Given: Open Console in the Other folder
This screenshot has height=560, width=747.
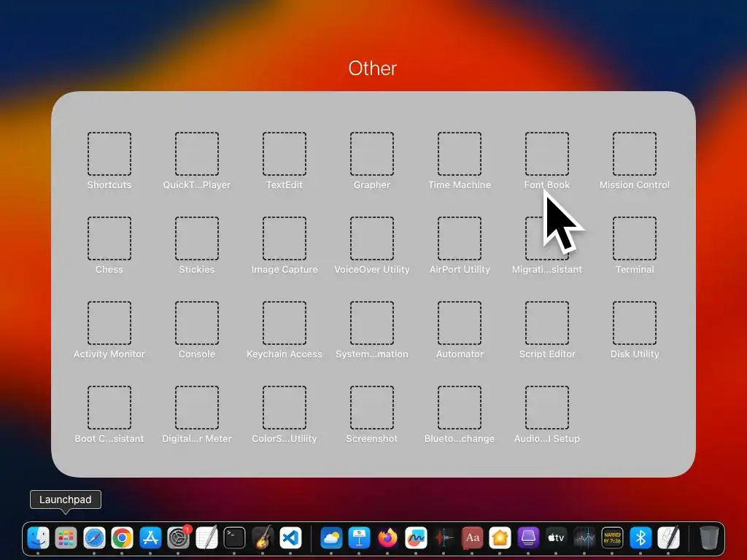Looking at the screenshot, I should pos(197,323).
